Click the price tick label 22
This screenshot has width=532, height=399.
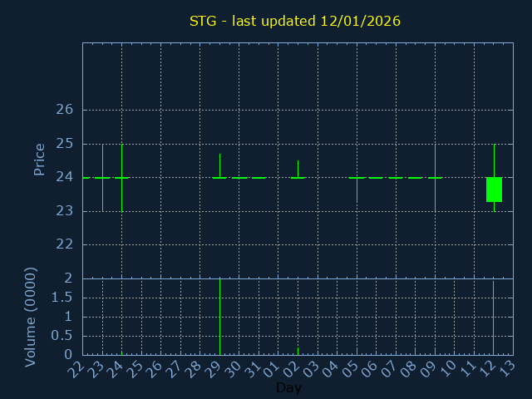[65, 244]
